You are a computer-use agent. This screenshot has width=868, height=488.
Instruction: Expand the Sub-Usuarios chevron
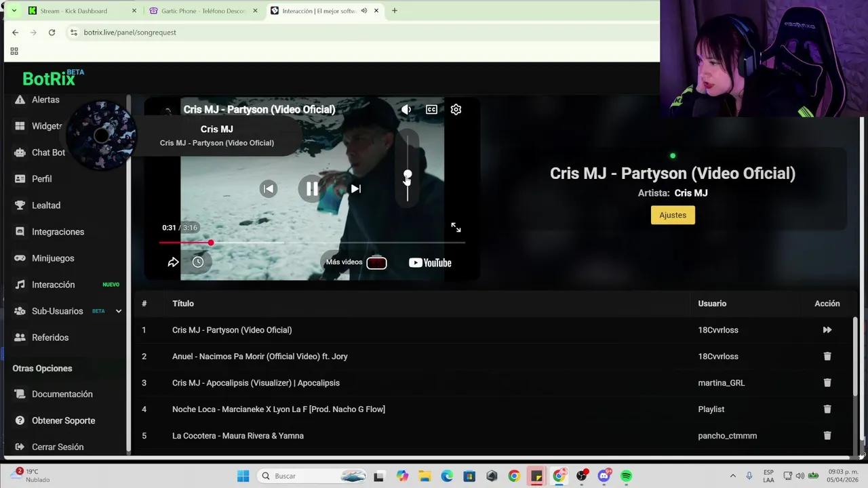pos(118,311)
